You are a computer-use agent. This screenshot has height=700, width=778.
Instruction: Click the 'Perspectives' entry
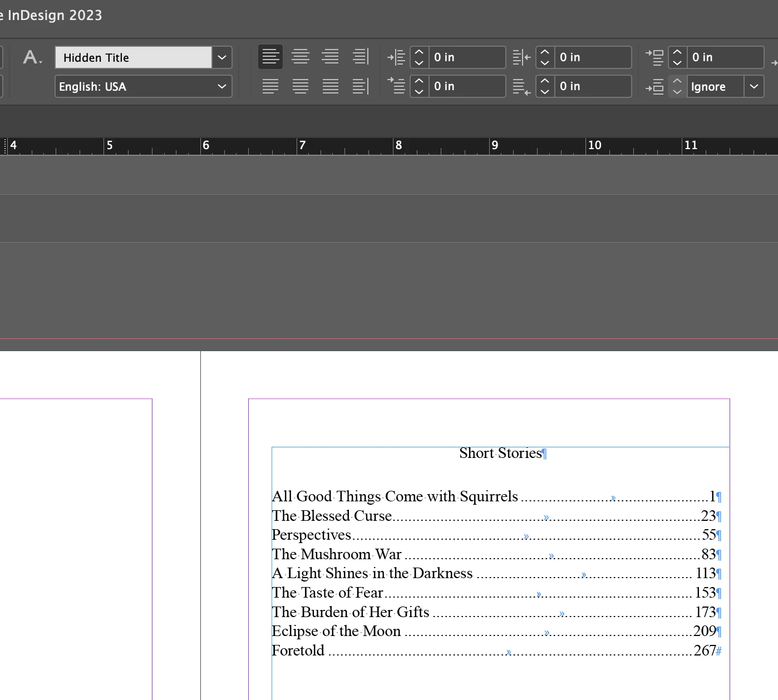click(x=311, y=535)
